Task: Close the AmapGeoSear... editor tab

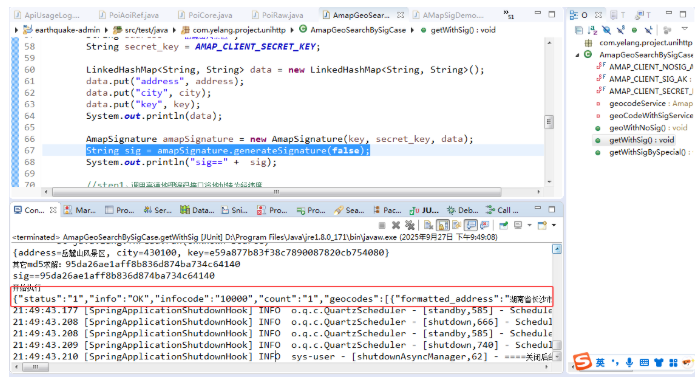Action: (x=400, y=15)
